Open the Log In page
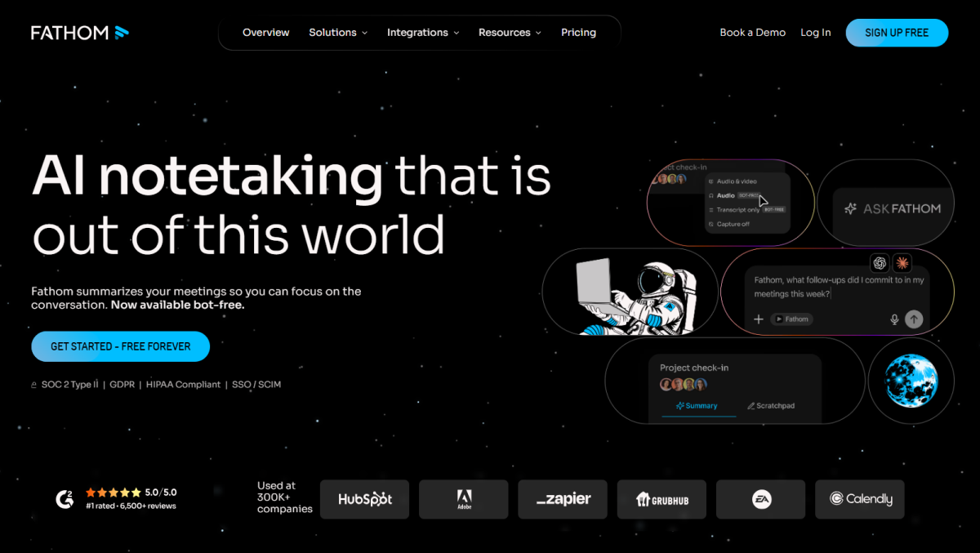Screen dimensions: 980x553 pyautogui.click(x=815, y=33)
